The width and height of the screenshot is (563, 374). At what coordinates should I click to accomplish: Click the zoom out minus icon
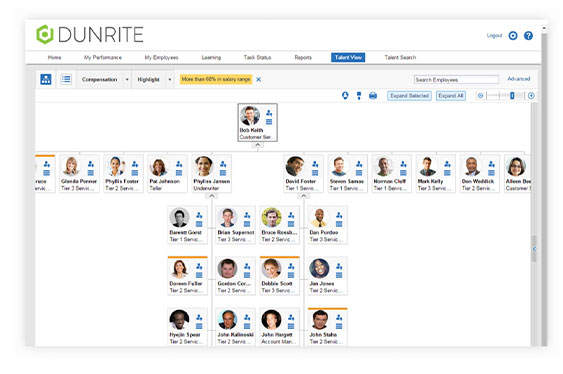pos(480,95)
